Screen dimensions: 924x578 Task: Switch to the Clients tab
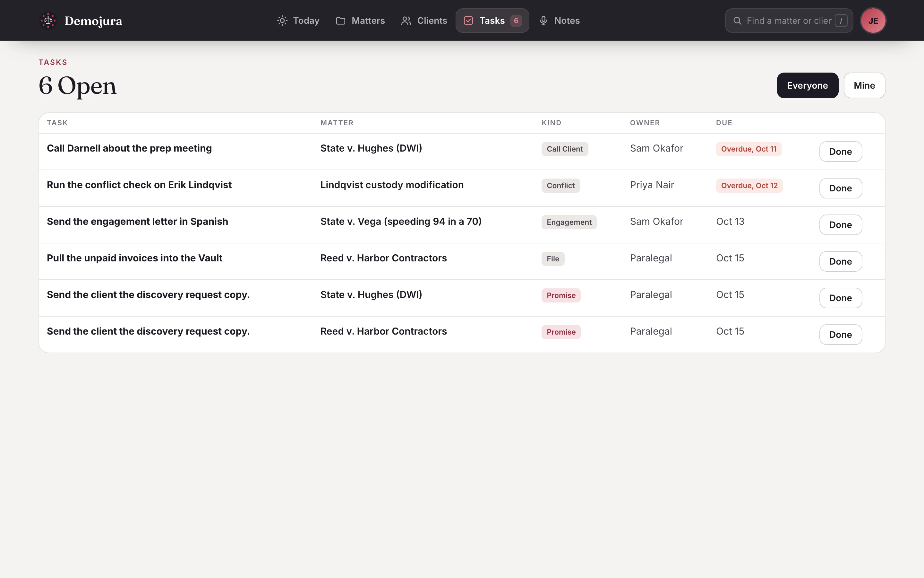[x=424, y=21]
